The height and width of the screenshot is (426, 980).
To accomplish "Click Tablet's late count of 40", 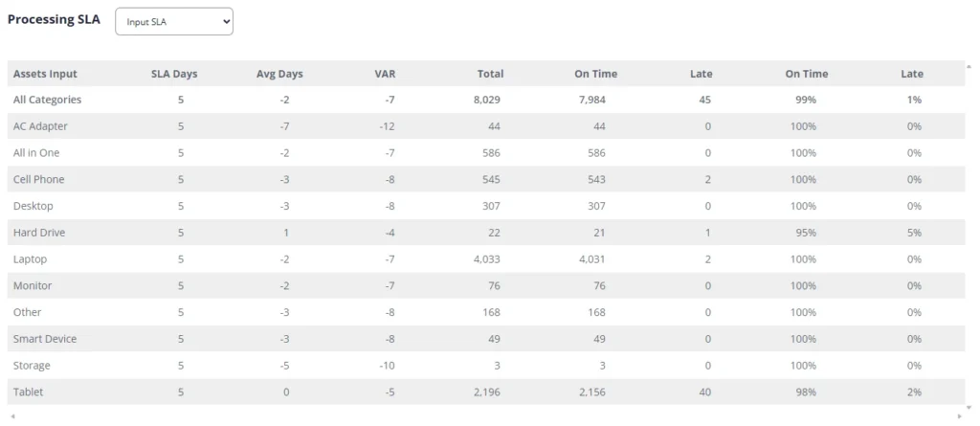I will [705, 392].
